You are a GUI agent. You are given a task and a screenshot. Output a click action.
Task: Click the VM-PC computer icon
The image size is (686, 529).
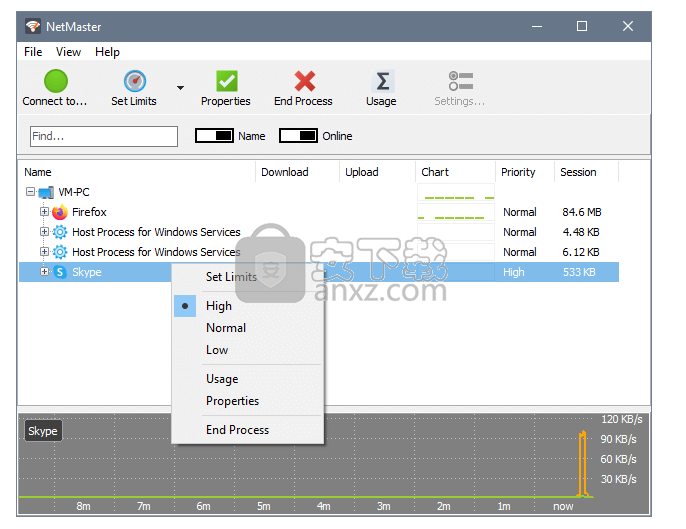tap(46, 193)
